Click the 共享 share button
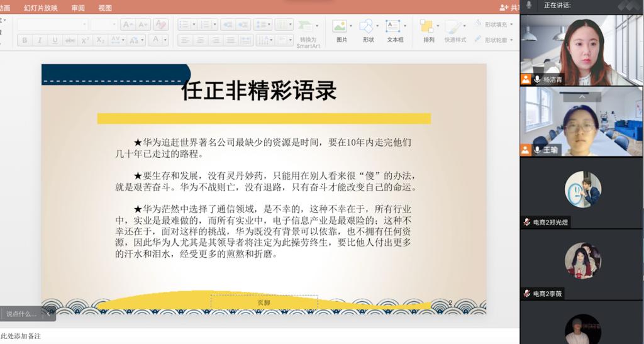 point(509,8)
